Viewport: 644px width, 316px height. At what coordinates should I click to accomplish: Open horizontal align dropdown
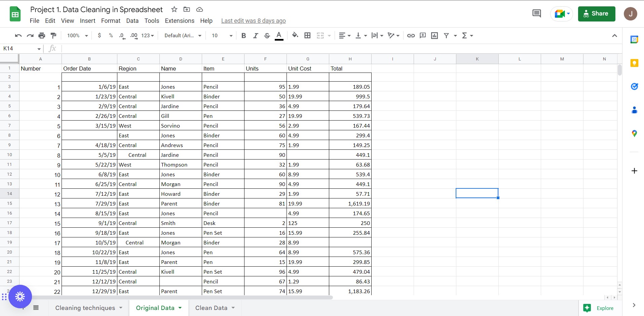[345, 36]
